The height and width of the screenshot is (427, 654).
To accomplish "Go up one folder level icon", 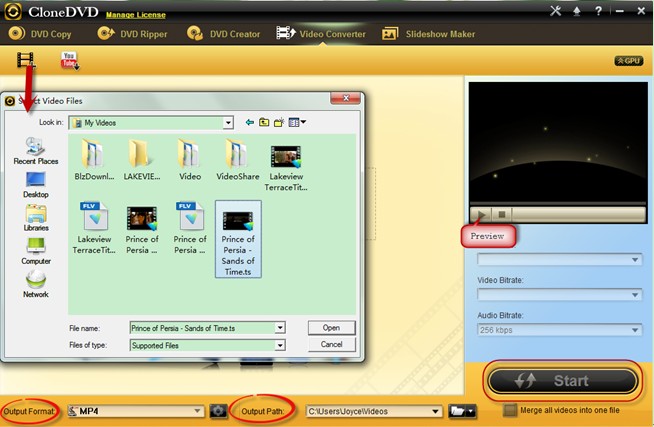I will (x=264, y=122).
